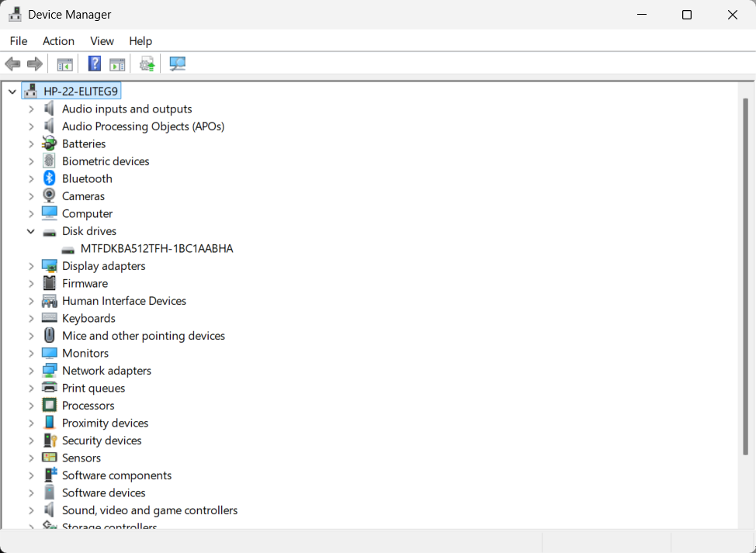The image size is (756, 553).
Task: Click the Back arrow in toolbar
Action: pos(12,64)
